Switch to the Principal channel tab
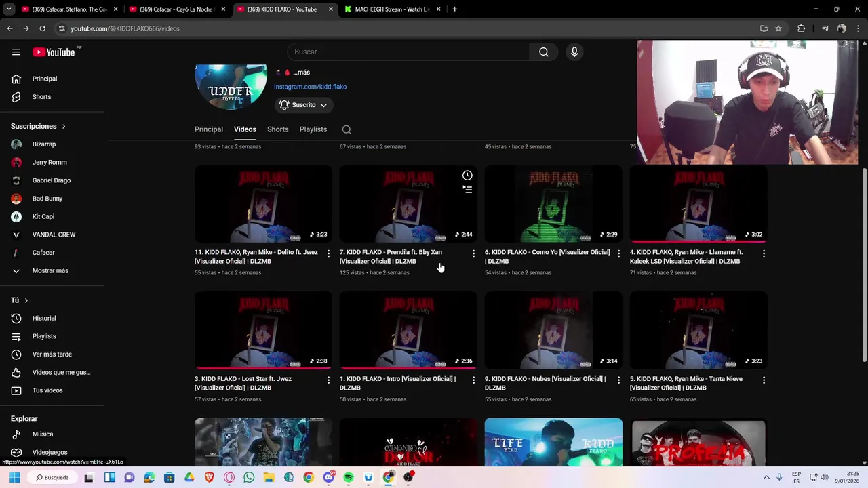868x488 pixels. (209, 129)
